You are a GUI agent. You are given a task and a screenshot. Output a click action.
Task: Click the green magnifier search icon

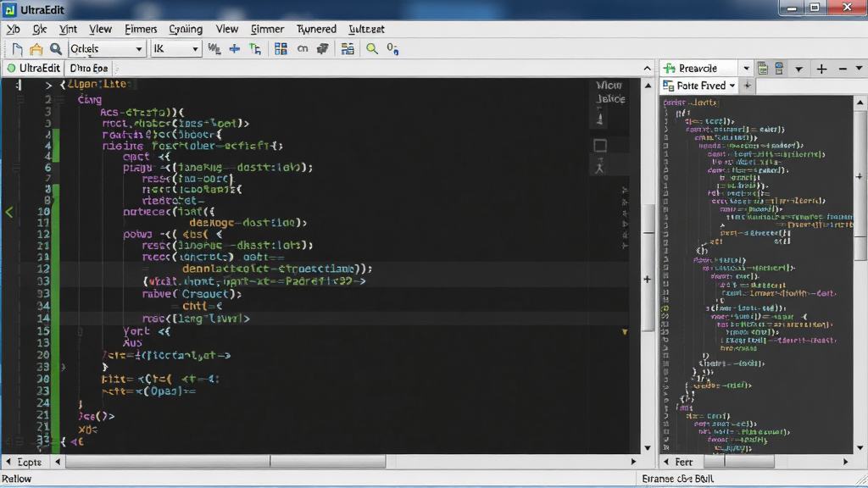tap(372, 49)
